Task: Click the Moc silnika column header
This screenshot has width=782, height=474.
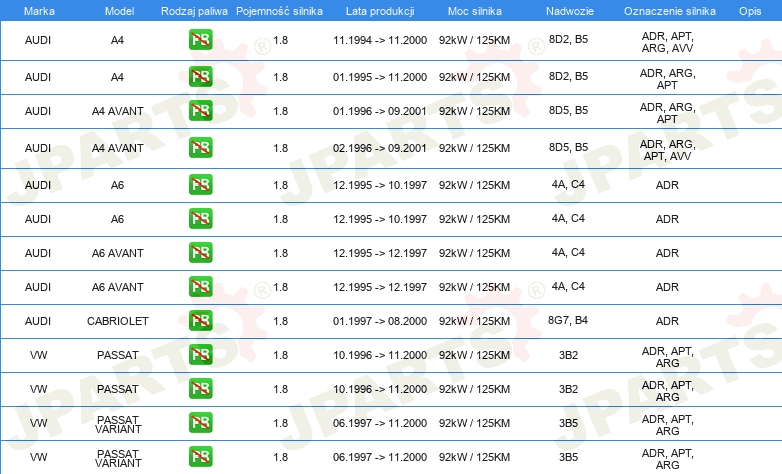Action: click(x=475, y=11)
